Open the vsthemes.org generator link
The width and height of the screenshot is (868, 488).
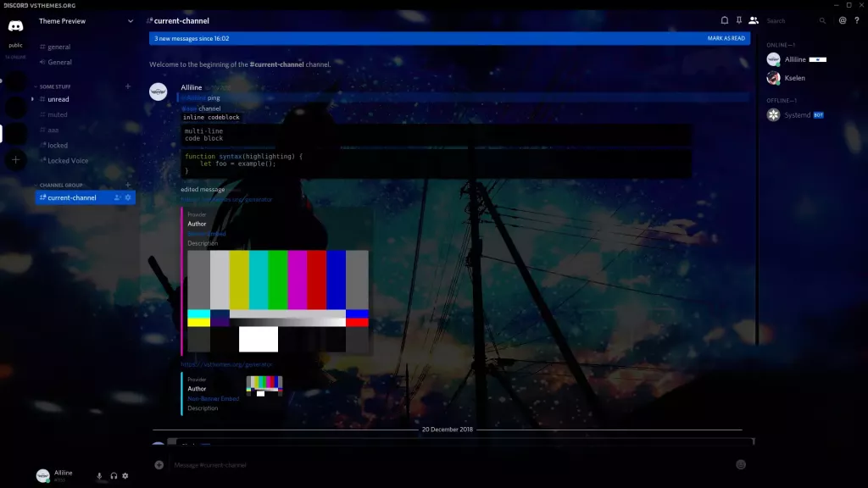[229, 199]
